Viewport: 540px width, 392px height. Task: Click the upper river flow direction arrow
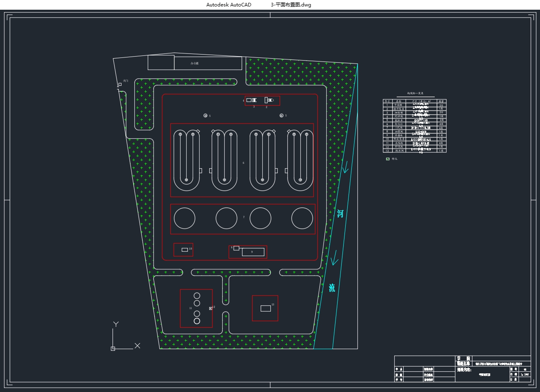[344, 167]
